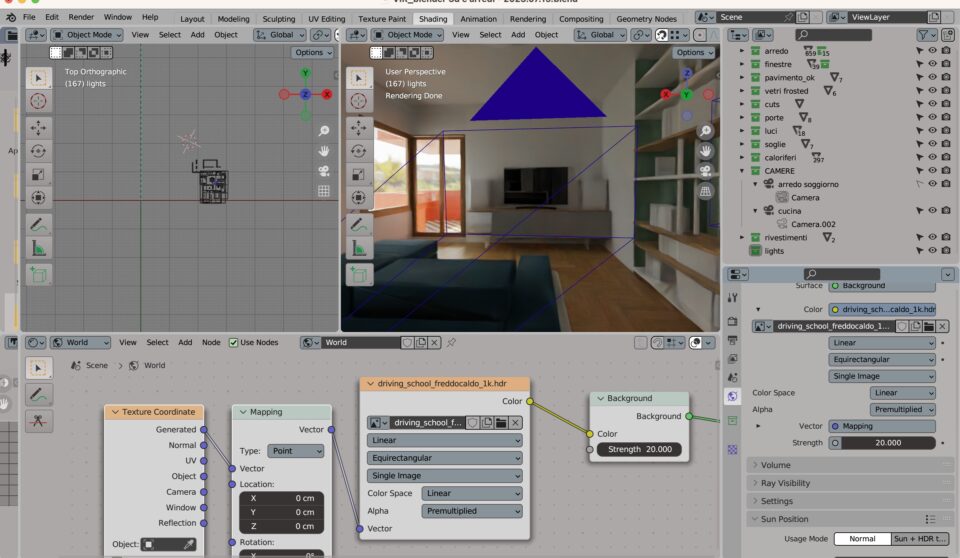Hide the arredo collection with eye icon
960x558 pixels.
point(932,51)
